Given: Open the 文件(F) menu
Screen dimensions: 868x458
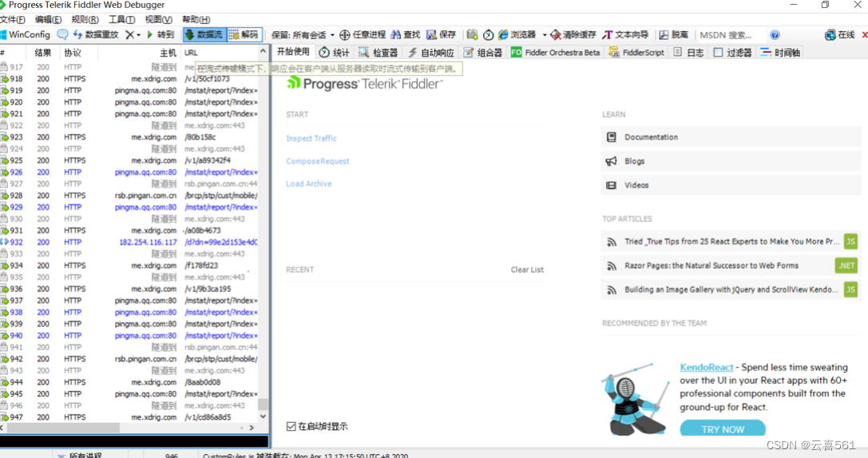Looking at the screenshot, I should pos(13,19).
